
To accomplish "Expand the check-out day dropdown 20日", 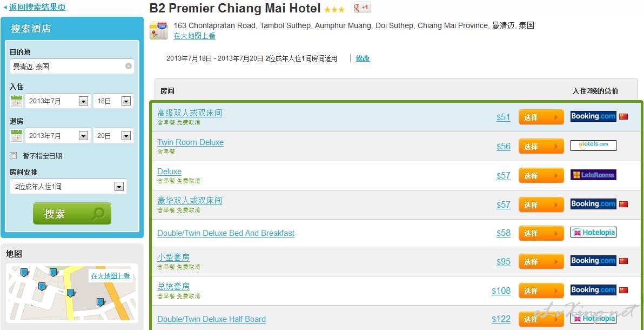I will [x=113, y=135].
